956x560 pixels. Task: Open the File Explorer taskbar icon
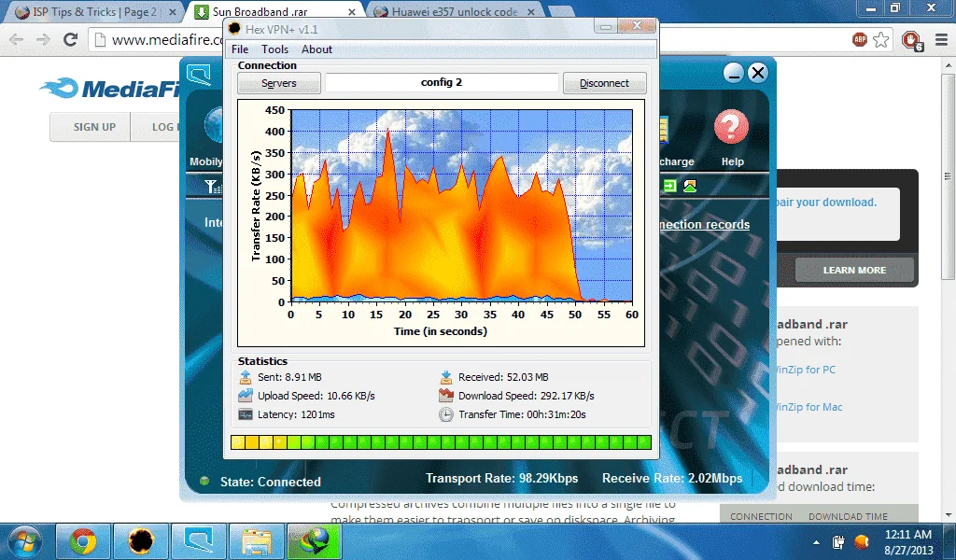coord(256,541)
